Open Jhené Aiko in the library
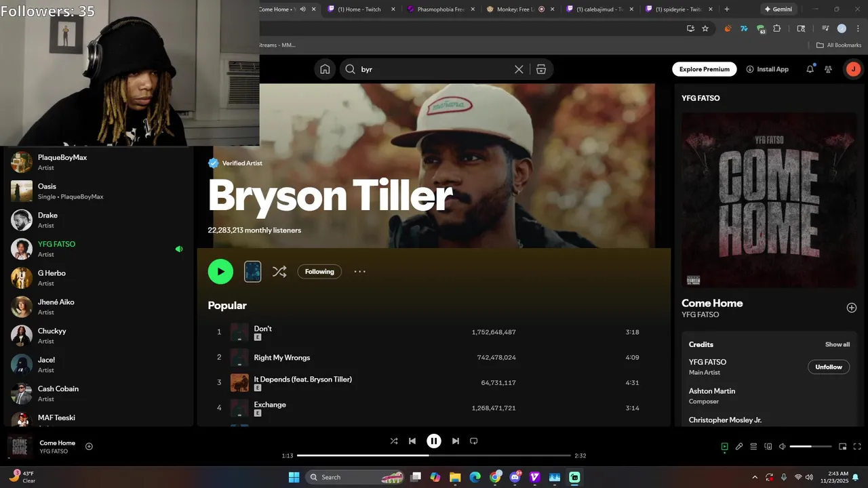This screenshot has height=488, width=868. [x=98, y=307]
